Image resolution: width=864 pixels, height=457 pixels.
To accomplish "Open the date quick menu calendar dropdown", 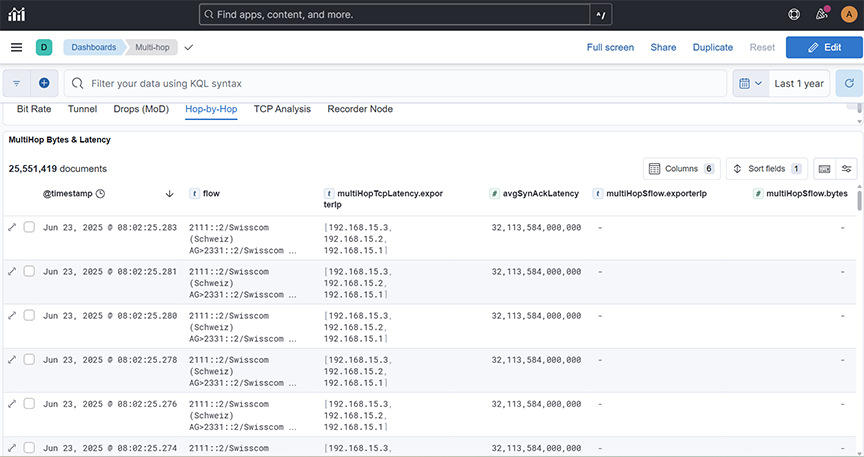I will 750,84.
